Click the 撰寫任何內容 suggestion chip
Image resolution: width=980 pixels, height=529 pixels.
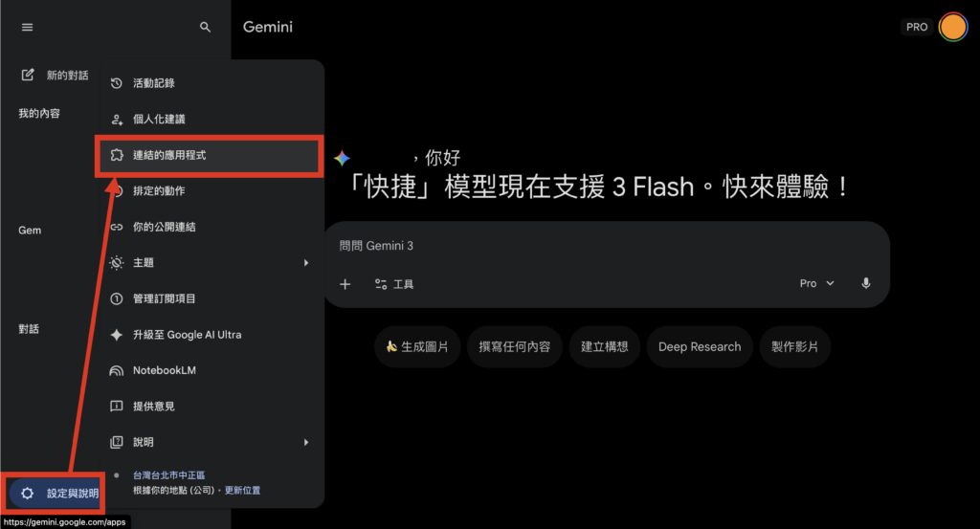(514, 346)
